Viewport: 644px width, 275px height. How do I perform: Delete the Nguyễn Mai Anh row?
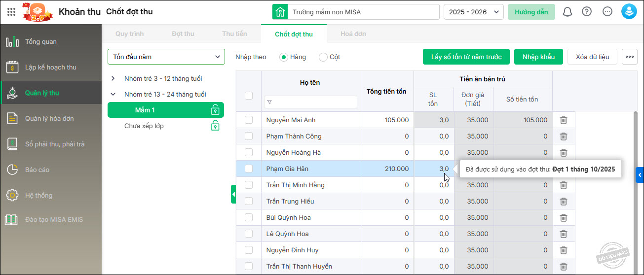[x=564, y=120]
